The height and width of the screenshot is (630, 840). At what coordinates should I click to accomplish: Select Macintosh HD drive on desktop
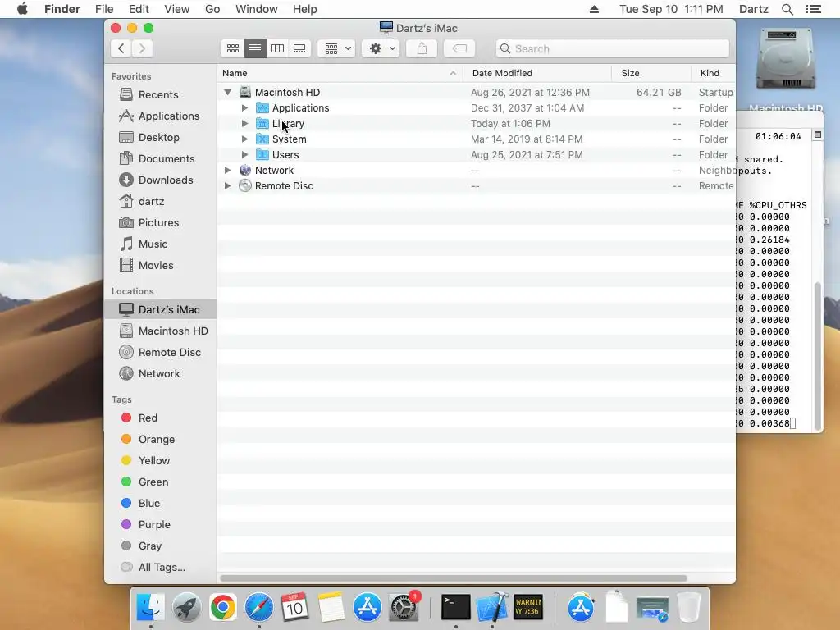click(x=785, y=71)
